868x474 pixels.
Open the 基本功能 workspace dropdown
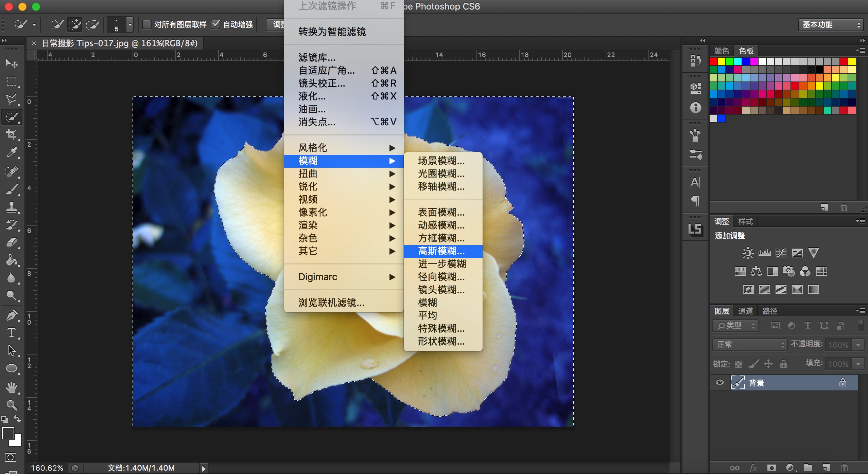click(830, 25)
